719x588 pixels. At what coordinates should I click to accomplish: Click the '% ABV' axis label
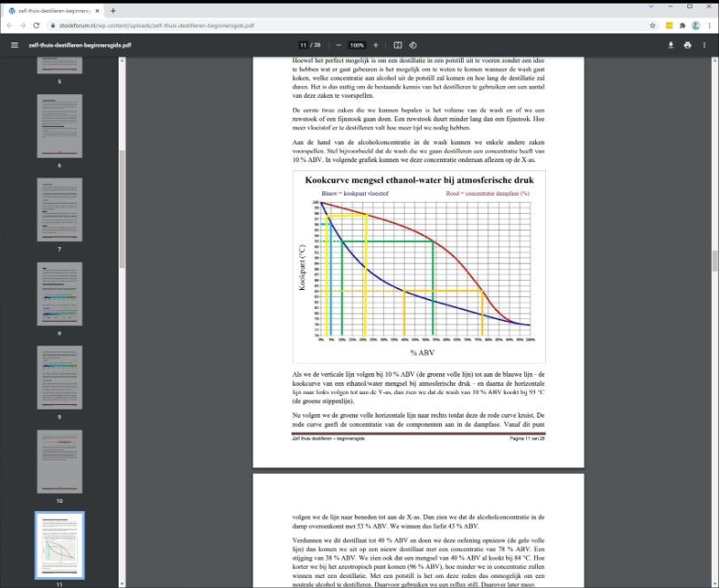pyautogui.click(x=422, y=352)
